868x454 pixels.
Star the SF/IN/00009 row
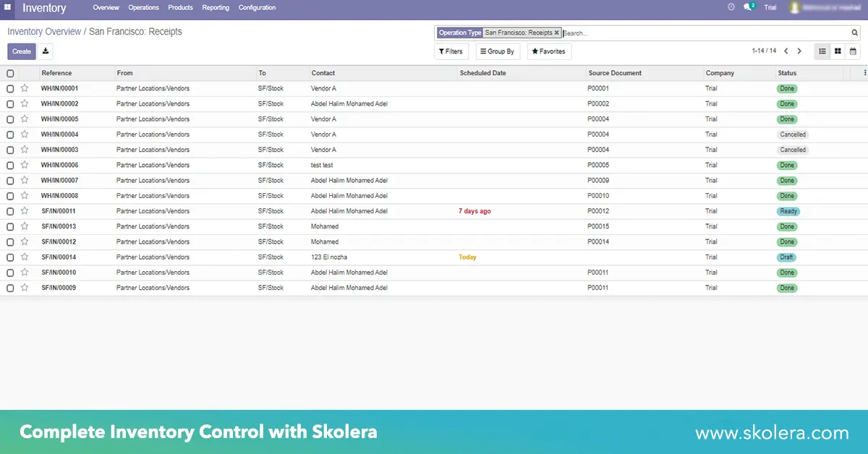tap(25, 288)
